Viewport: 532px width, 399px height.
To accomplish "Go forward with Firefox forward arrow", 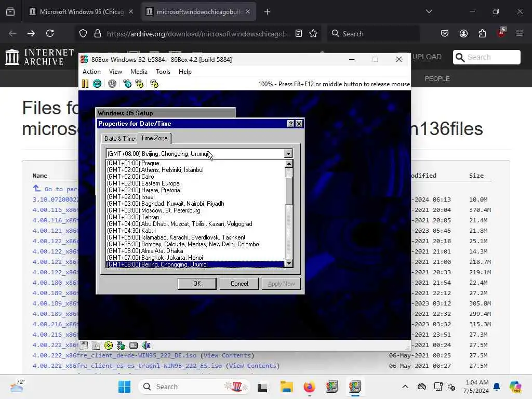I will [31, 34].
